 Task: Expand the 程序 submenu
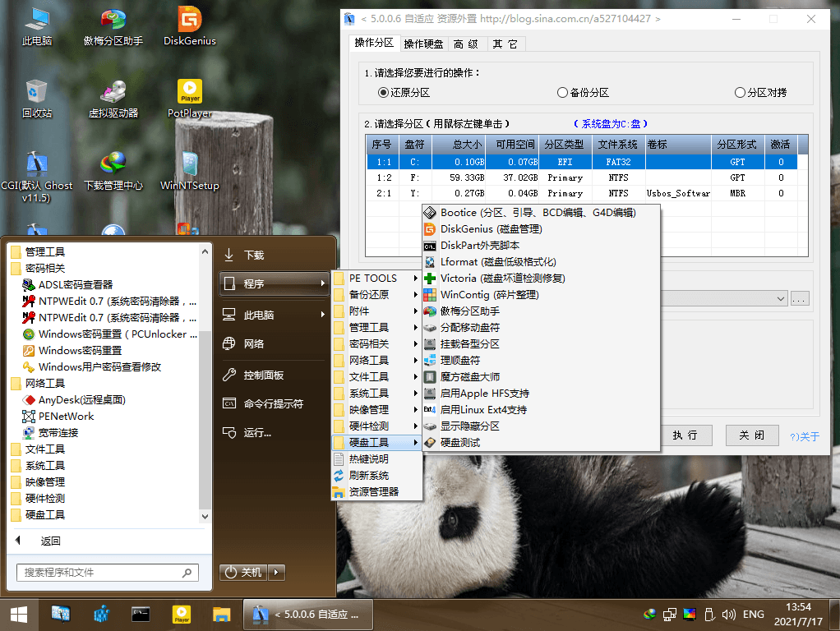pos(275,284)
